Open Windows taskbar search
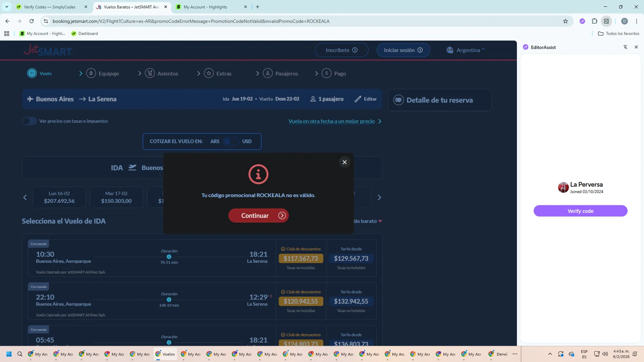Screen dimensions: 644x362 20,354
